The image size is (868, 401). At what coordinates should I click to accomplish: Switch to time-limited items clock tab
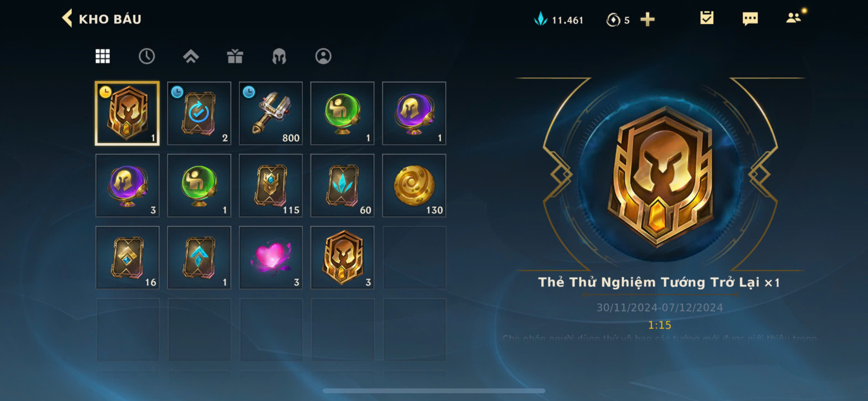coord(147,56)
